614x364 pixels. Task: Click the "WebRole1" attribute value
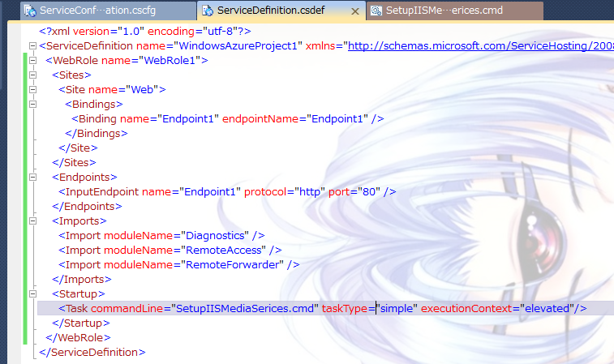coord(170,60)
